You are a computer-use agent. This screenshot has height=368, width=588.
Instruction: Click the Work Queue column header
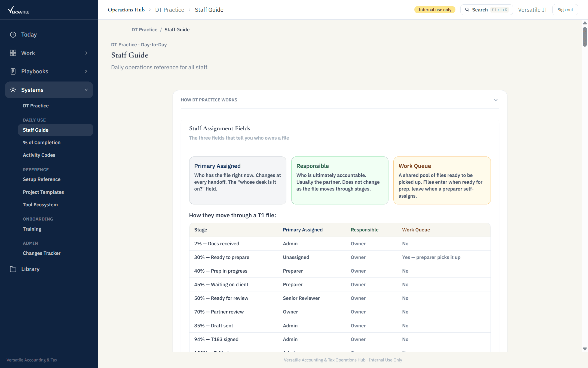(x=416, y=230)
